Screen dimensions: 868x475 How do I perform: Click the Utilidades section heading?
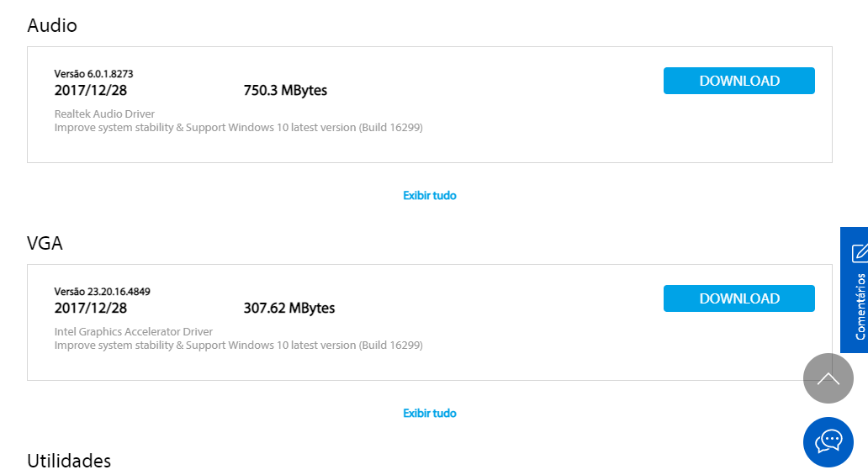tap(69, 461)
